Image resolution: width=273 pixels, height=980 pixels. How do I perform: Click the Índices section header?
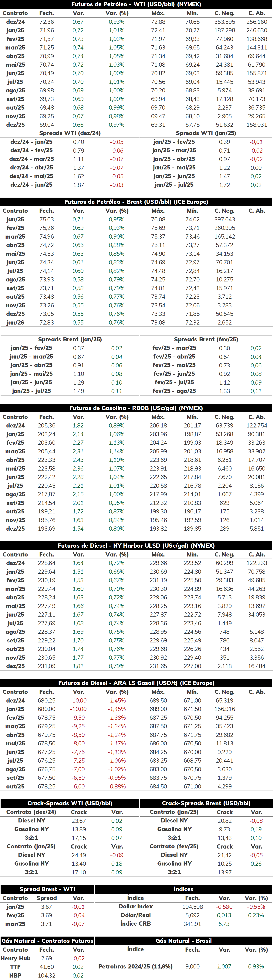pos(184,889)
